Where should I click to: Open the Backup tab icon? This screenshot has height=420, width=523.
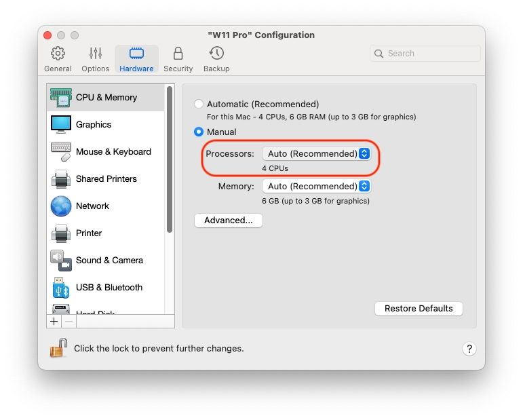click(x=216, y=54)
